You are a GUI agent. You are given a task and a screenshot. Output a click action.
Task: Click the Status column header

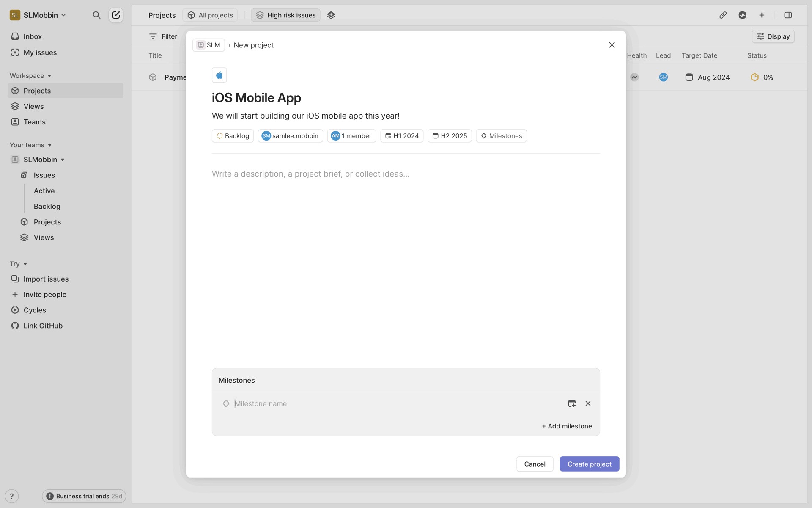(757, 55)
